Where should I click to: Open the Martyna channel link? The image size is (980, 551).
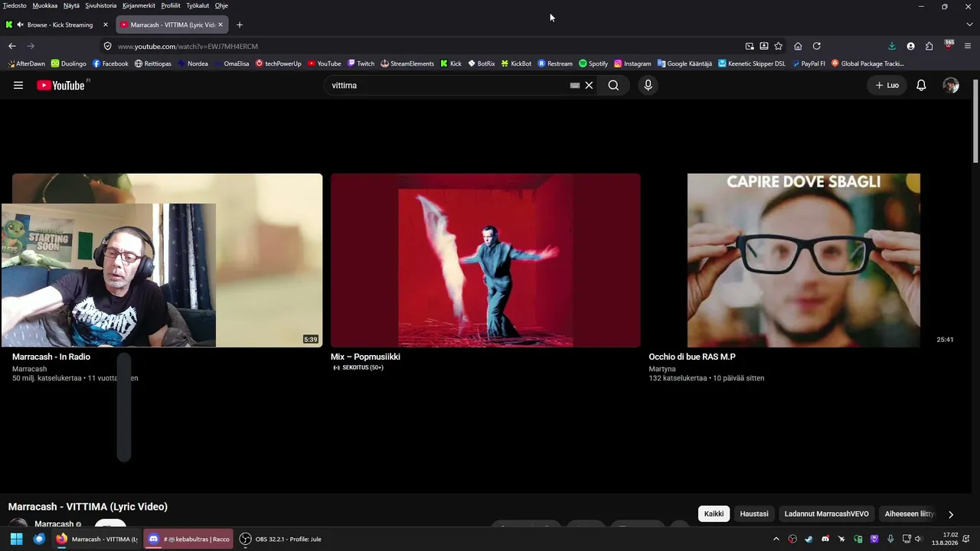pyautogui.click(x=662, y=369)
